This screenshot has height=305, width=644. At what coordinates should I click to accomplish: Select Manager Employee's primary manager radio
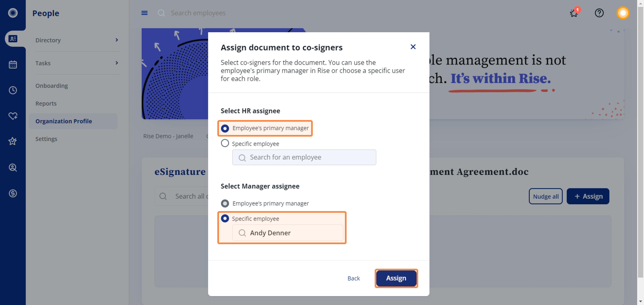pyautogui.click(x=225, y=203)
